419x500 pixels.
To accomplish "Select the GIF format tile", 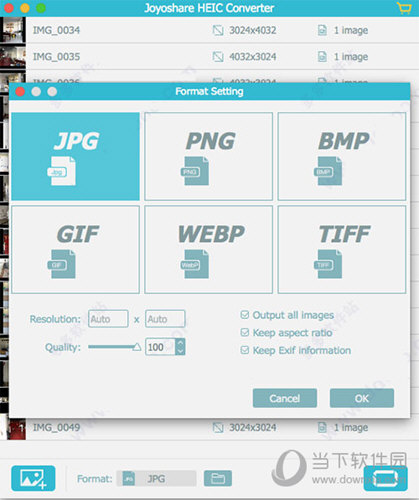I will coord(75,249).
